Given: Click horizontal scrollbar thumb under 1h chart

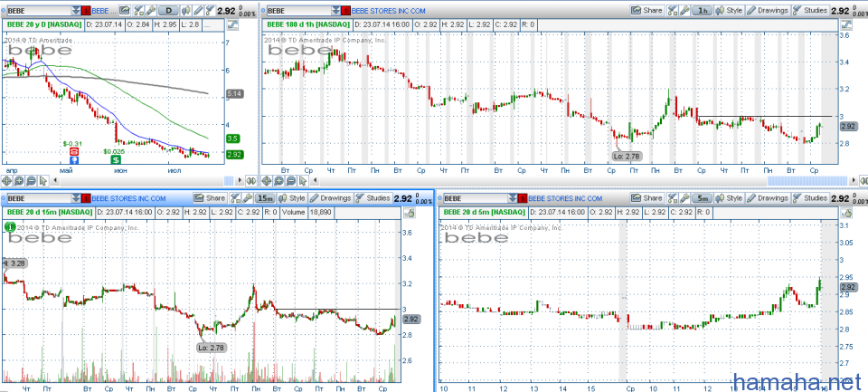Looking at the screenshot, I should (x=807, y=180).
